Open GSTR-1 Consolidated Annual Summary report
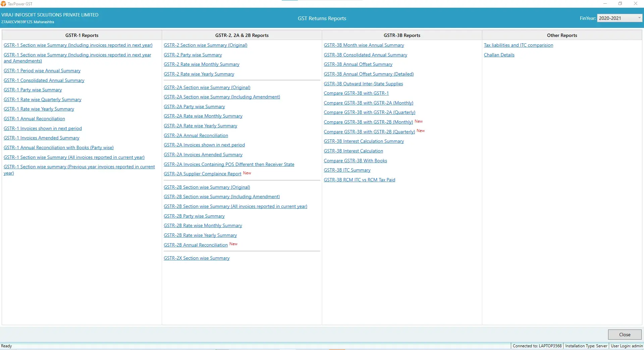644x350 pixels. (44, 81)
